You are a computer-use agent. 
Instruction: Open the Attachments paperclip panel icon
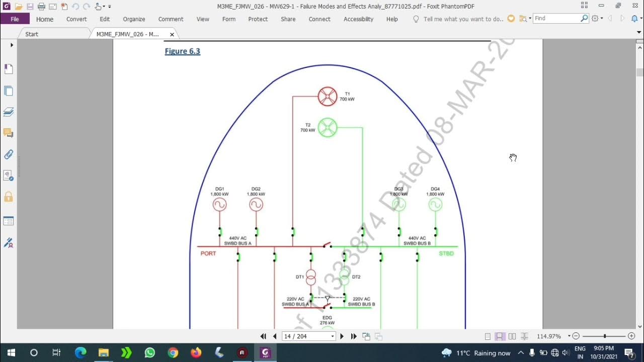click(x=9, y=155)
